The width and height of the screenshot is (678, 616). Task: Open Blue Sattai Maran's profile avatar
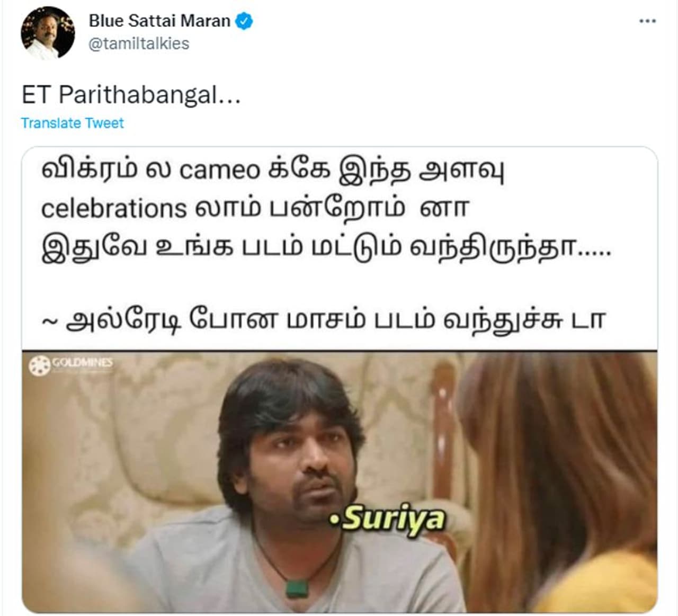48,32
